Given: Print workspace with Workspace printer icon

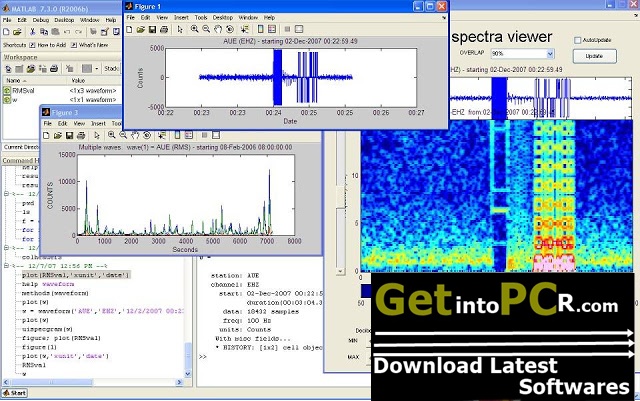Looking at the screenshot, I should coord(54,69).
